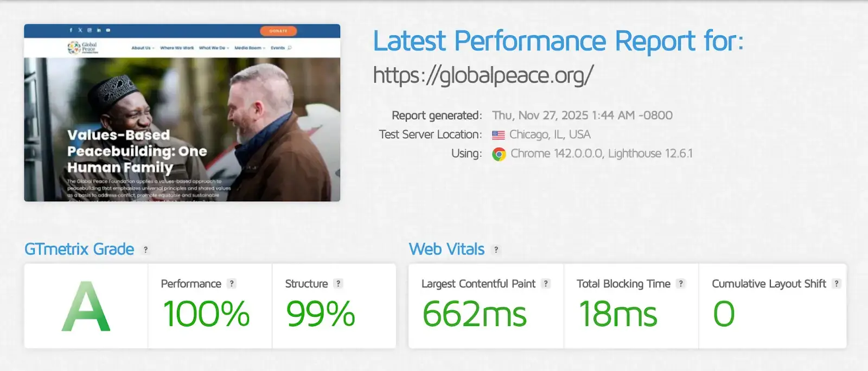Open the Structure score help icon
This screenshot has width=868, height=371.
coord(338,284)
